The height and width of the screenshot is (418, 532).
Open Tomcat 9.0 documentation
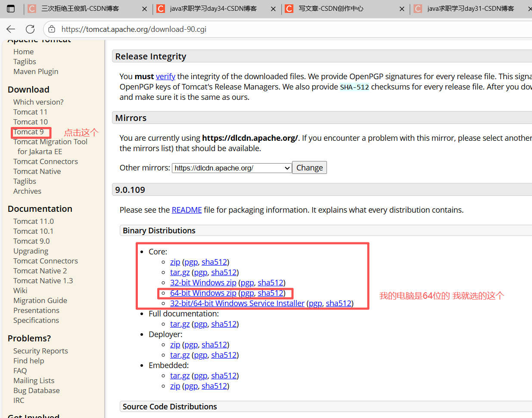pos(31,241)
